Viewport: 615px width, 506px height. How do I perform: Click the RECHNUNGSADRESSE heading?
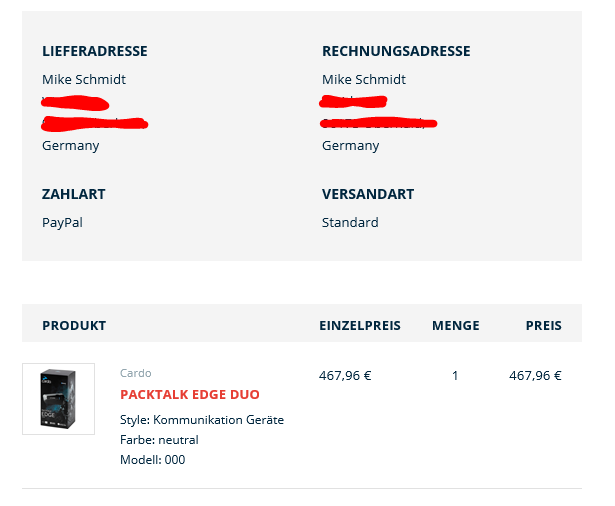tap(396, 51)
